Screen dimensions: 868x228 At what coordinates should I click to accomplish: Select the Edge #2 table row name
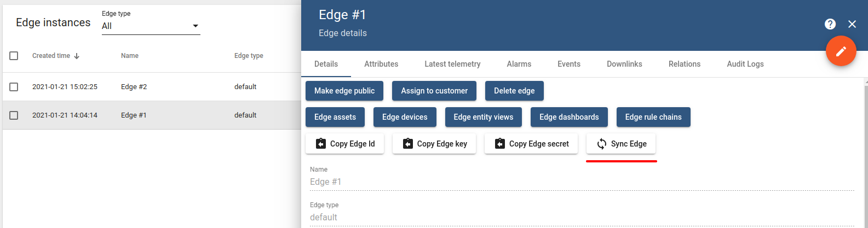tap(134, 87)
